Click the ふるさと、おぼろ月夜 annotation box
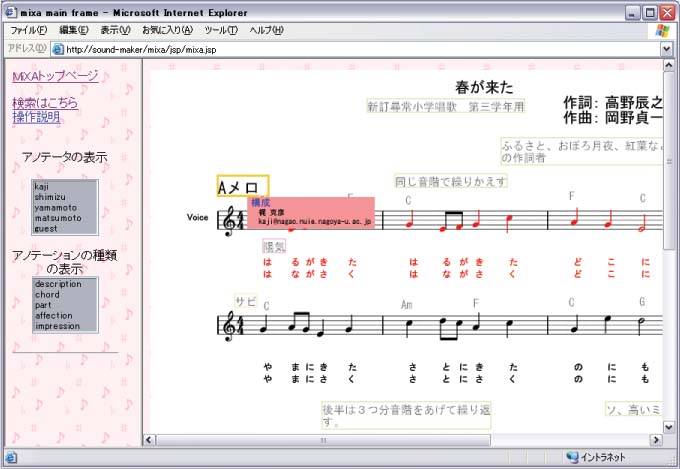Image resolution: width=680 pixels, height=469 pixels. pyautogui.click(x=582, y=151)
